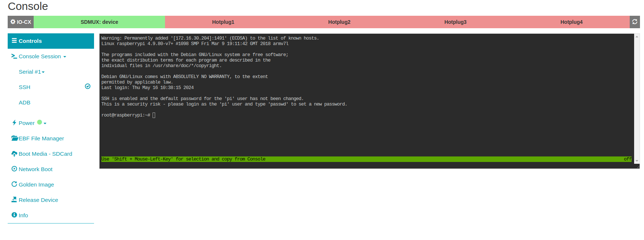The image size is (644, 240).
Task: Click the terminal scrollbar down arrow
Action: [637, 161]
